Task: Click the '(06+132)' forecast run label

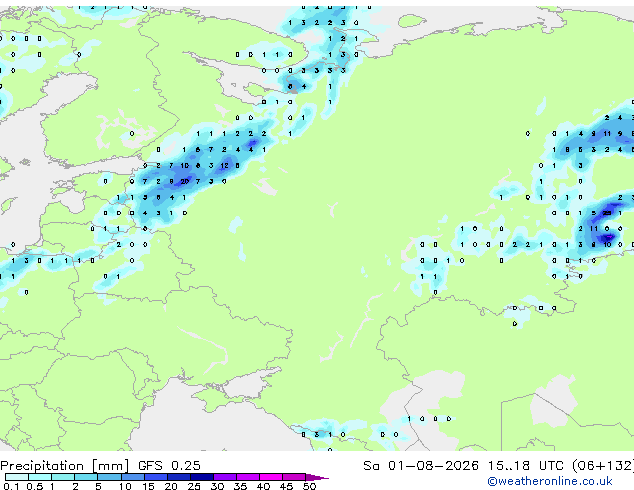Action: click(602, 466)
